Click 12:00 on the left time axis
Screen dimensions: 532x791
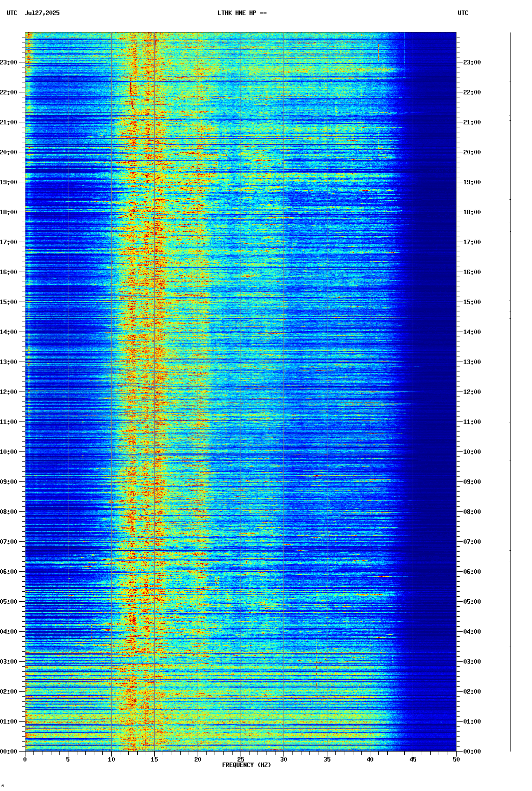click(x=9, y=392)
